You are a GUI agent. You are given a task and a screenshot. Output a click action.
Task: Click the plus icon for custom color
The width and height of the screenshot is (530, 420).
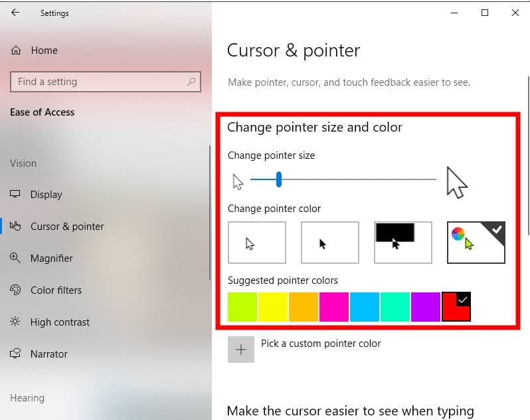coord(241,350)
